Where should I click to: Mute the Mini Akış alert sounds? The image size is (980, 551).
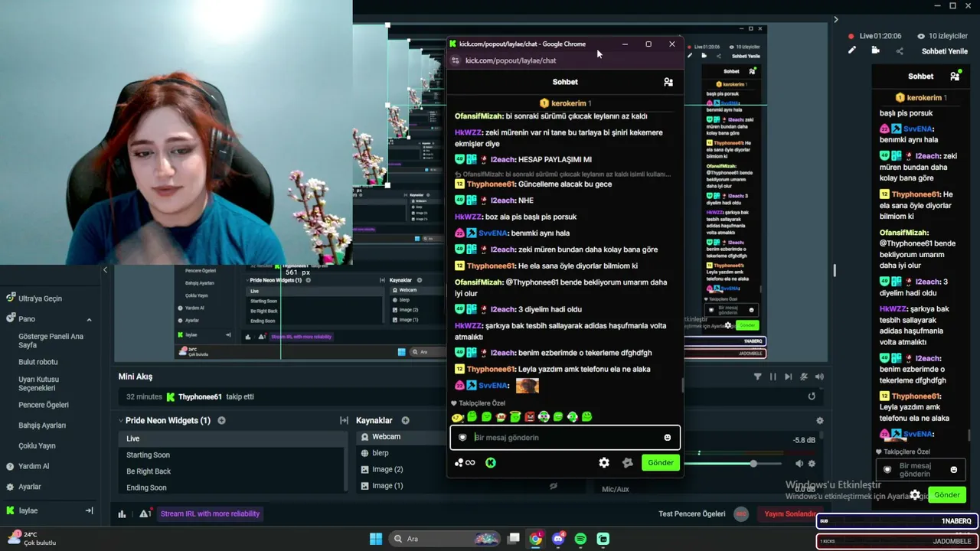point(820,377)
